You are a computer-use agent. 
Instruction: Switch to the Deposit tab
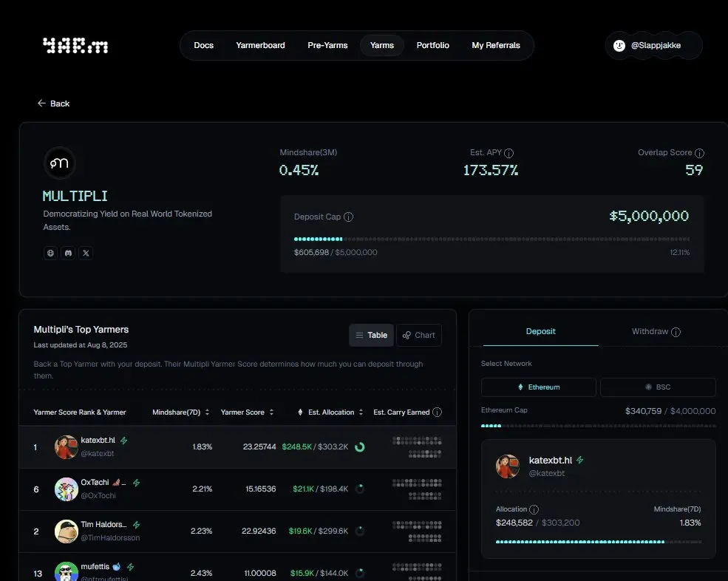[540, 332]
